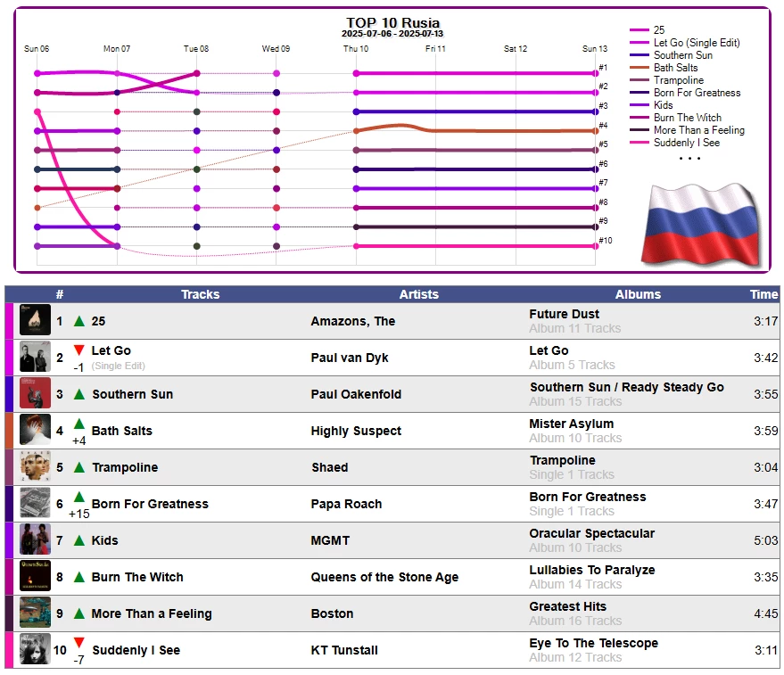This screenshot has height=675, width=784.
Task: Click the Tracks column header
Action: coord(200,294)
